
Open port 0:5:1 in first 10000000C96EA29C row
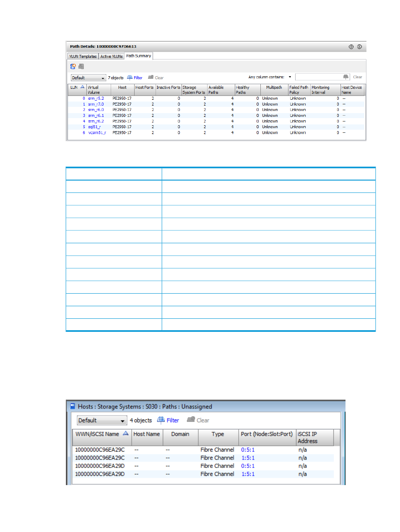coord(248,450)
